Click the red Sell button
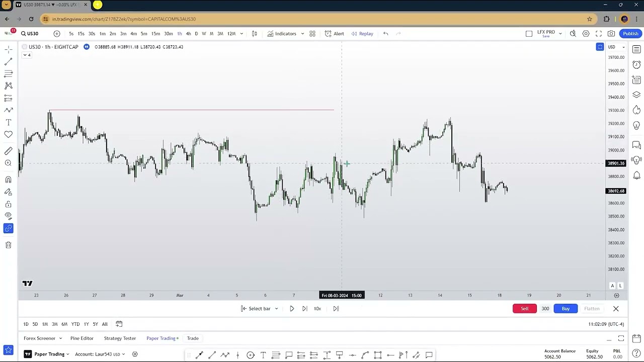 525,309
